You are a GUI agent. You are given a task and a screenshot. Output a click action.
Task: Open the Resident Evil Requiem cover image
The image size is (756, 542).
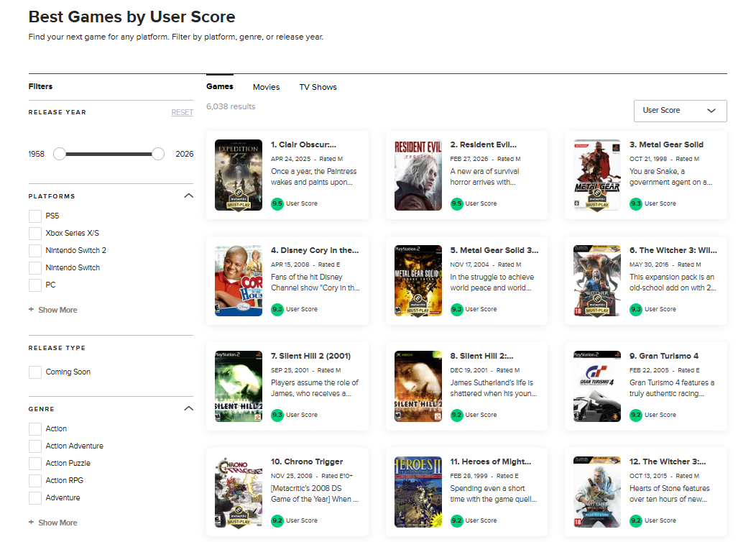pyautogui.click(x=418, y=175)
